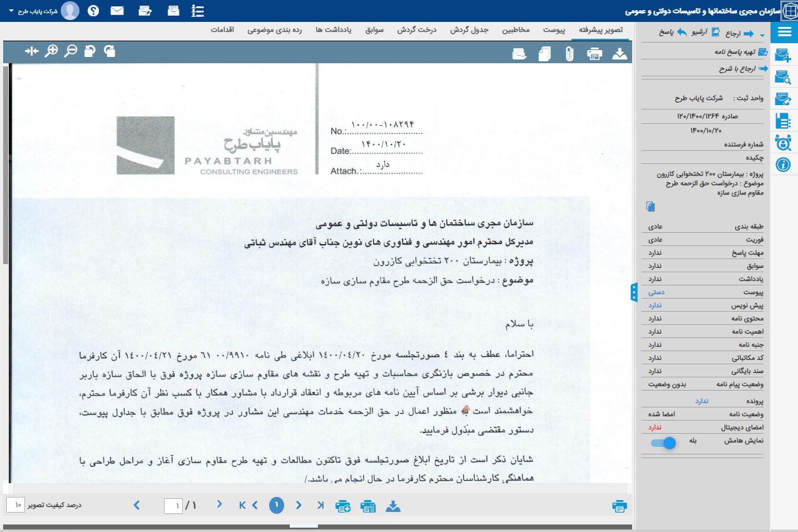798x532 pixels.
Task: Expand the dropdown arrow beside ارجاع
Action: [762, 34]
